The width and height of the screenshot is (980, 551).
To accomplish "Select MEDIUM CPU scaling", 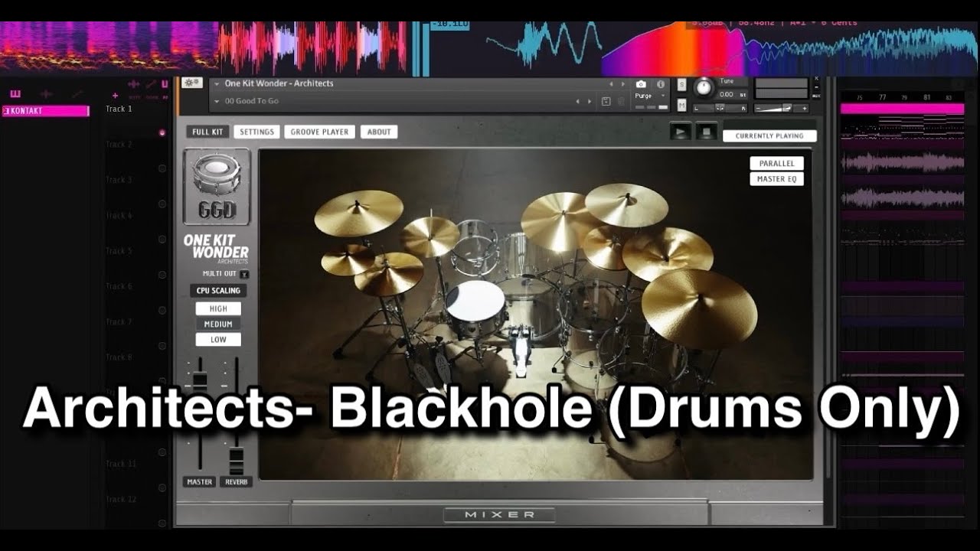I will point(218,324).
